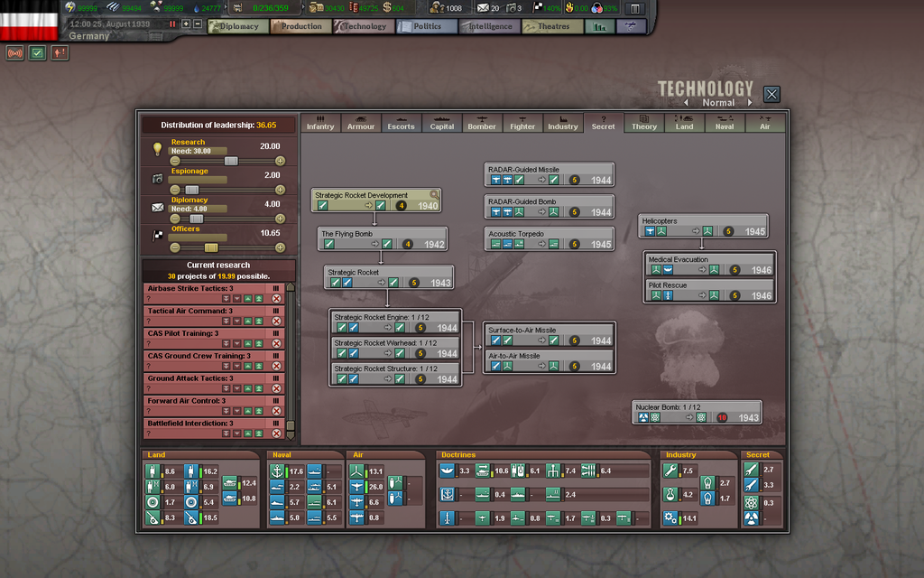Viewport: 924px width, 578px height.
Task: Adjust the Espionage leadership slider
Action: [x=192, y=190]
